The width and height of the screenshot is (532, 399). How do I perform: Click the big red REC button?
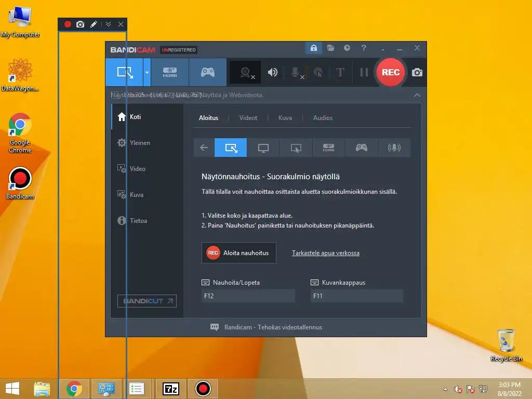391,72
